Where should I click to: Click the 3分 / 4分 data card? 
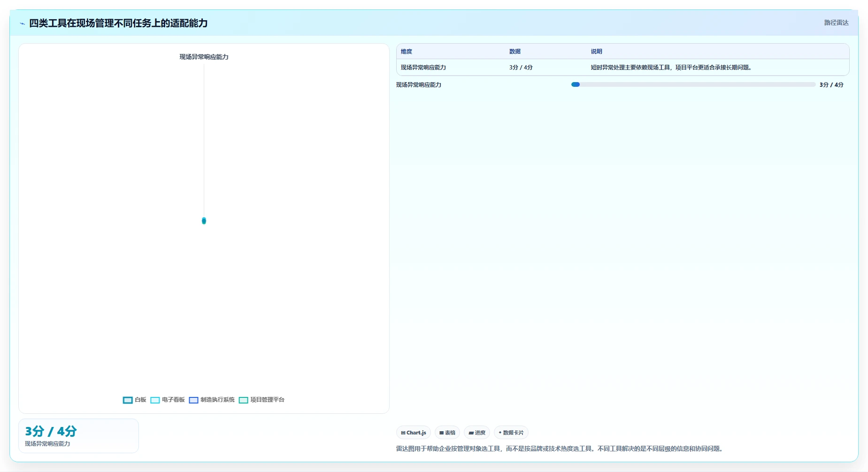[78, 436]
